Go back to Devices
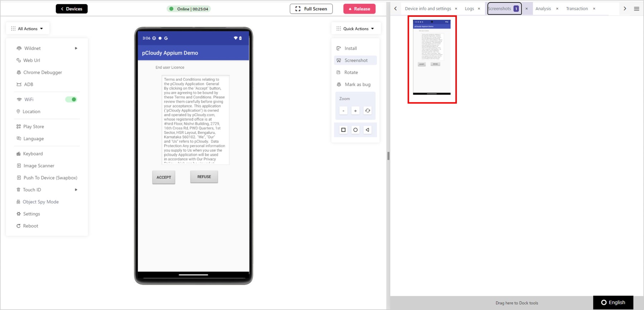This screenshot has height=310, width=644. [72, 9]
